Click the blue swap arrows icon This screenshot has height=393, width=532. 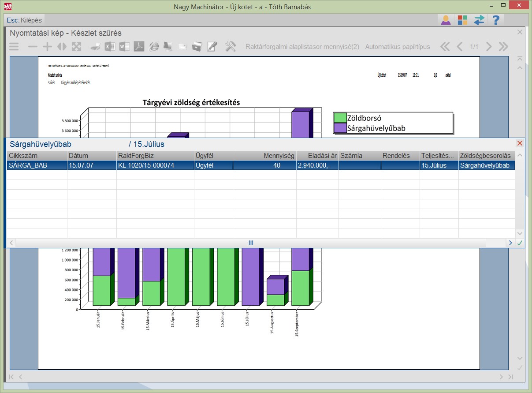click(x=479, y=20)
